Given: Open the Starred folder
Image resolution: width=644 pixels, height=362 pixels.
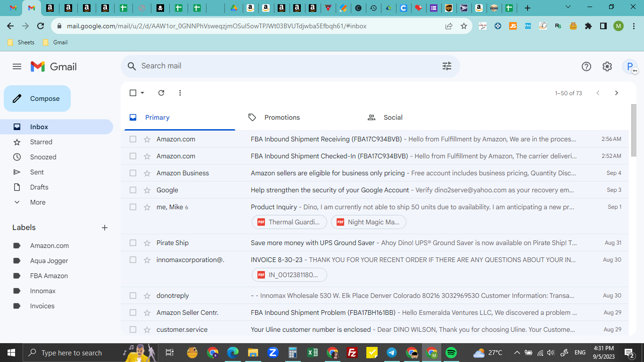Looking at the screenshot, I should [x=57, y=142].
